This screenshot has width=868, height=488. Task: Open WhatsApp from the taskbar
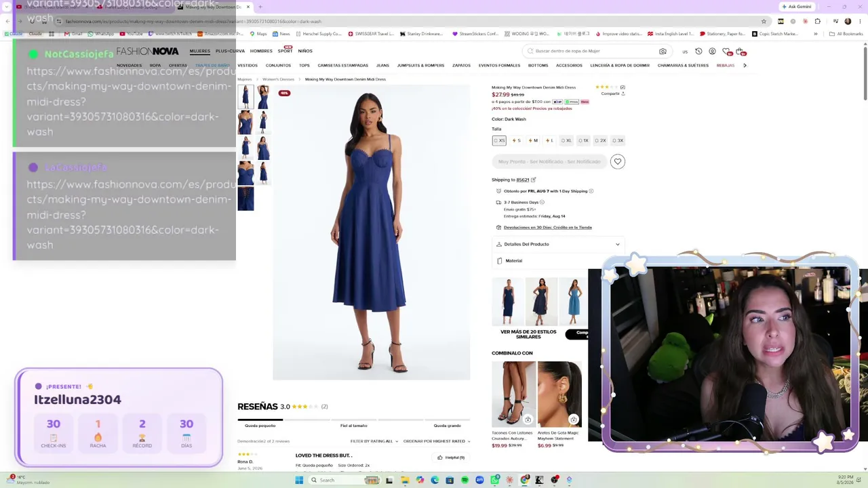pyautogui.click(x=494, y=480)
